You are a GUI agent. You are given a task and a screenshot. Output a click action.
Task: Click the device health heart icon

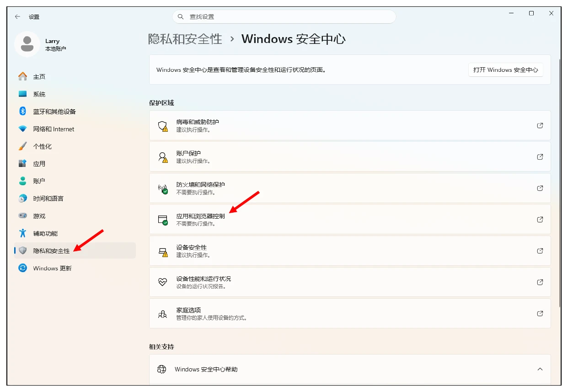[162, 282]
